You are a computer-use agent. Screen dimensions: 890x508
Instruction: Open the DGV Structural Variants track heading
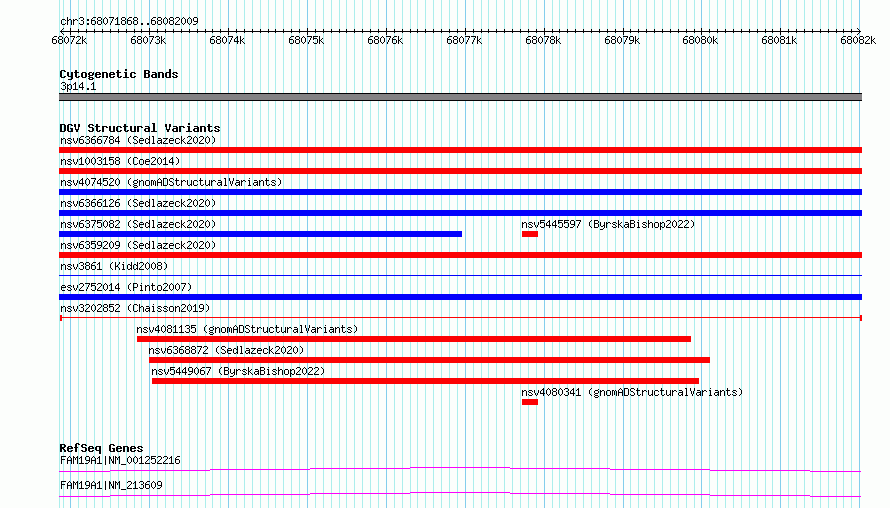point(140,128)
